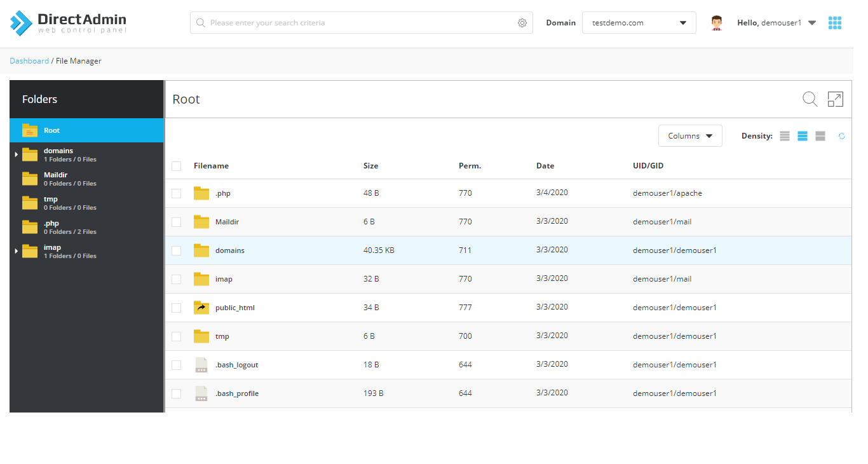Check the tmp row checkbox
This screenshot has height=464, width=868.
point(177,336)
